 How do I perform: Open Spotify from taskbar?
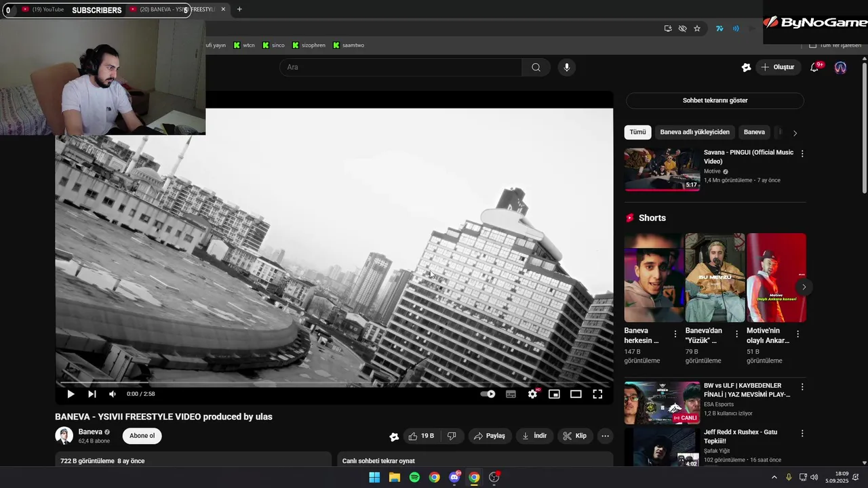[414, 478]
